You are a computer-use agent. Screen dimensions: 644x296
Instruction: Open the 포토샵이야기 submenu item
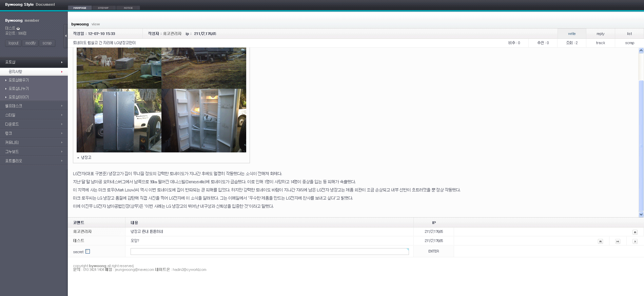pos(19,97)
